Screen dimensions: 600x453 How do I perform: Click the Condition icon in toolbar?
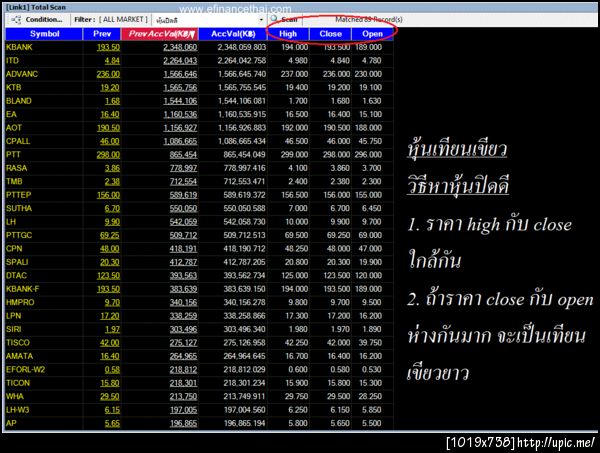[x=16, y=20]
